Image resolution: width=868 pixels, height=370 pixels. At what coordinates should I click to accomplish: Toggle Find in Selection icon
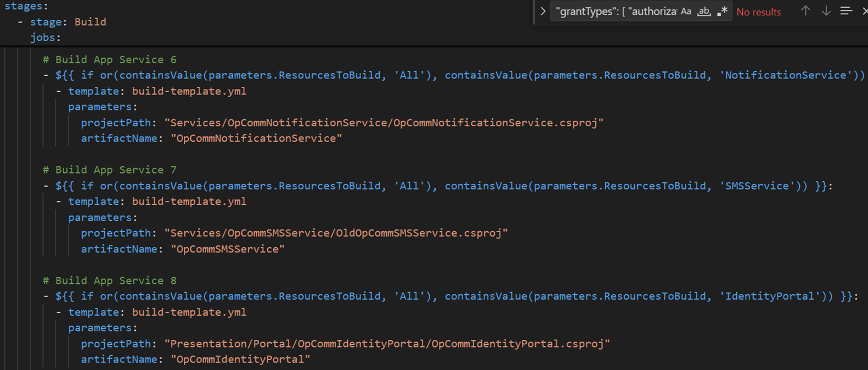(846, 11)
